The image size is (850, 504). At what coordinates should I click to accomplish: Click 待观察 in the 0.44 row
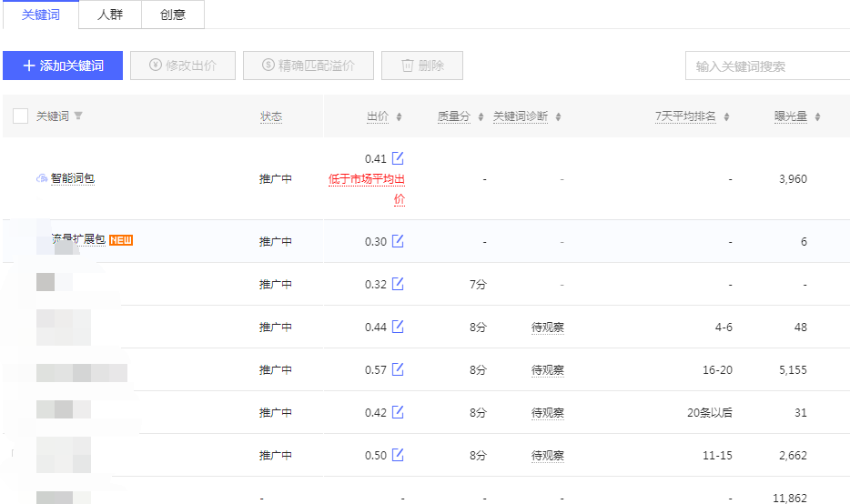pyautogui.click(x=548, y=328)
